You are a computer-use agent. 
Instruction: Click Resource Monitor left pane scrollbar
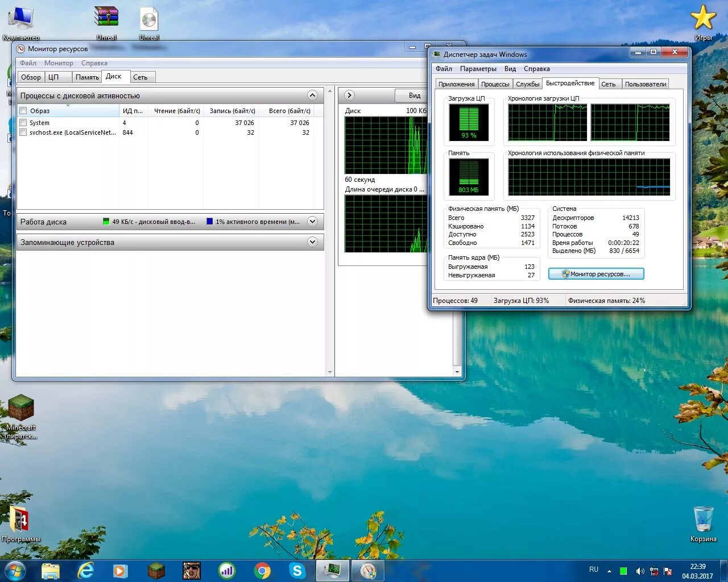[x=330, y=231]
